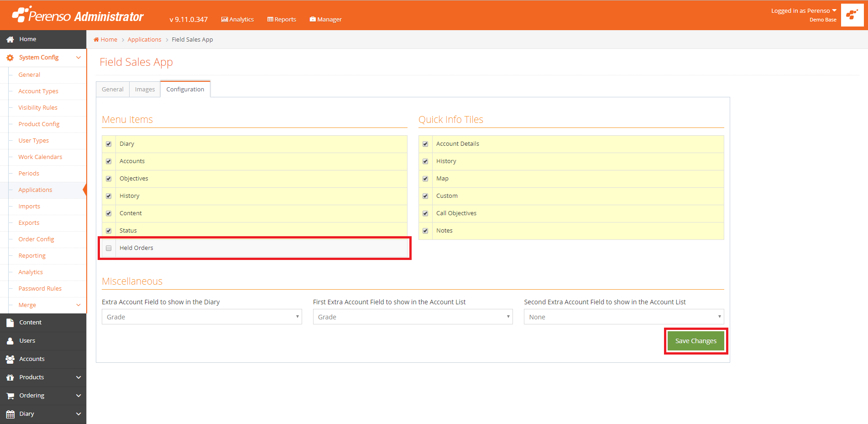Screen dimensions: 868x424
Task: Click the System Config gear icon
Action: point(10,58)
